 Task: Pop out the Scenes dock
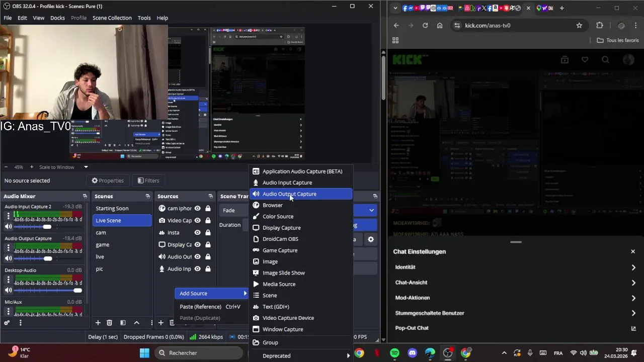point(147,196)
